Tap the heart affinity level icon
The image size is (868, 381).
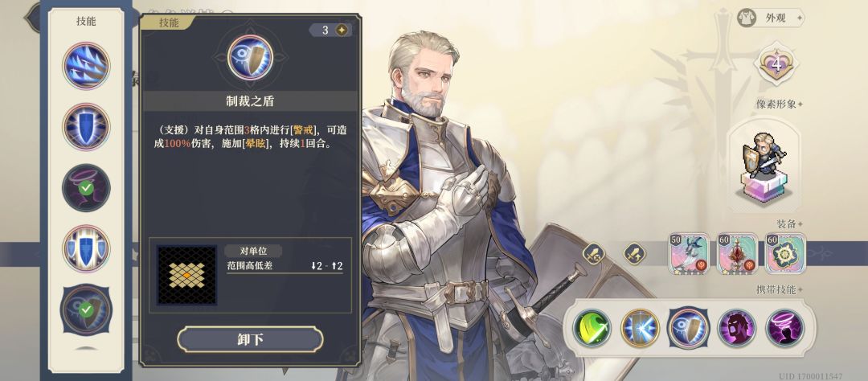776,65
